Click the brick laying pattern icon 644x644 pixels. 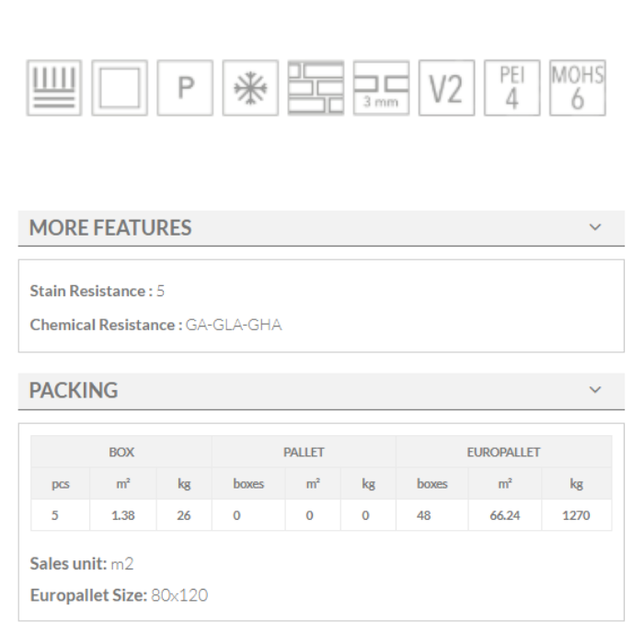pyautogui.click(x=316, y=88)
